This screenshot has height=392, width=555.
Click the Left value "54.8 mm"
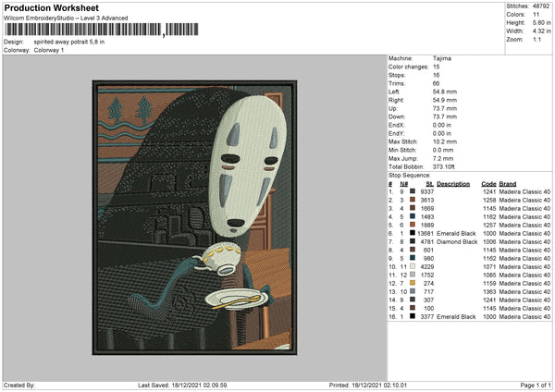[445, 92]
